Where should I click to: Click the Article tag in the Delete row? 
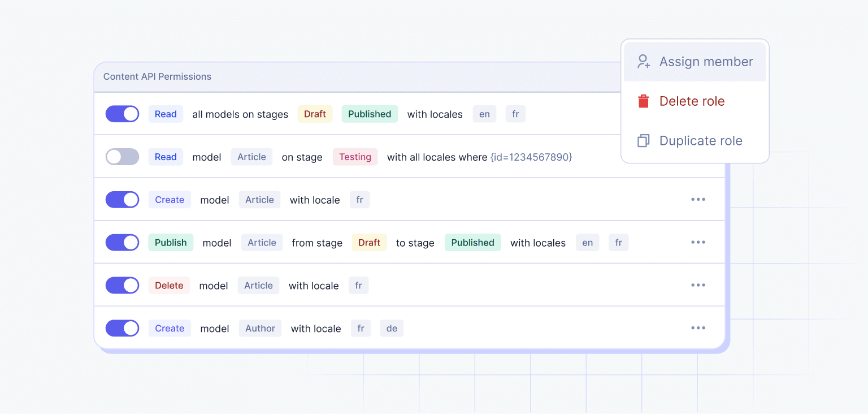[258, 286]
